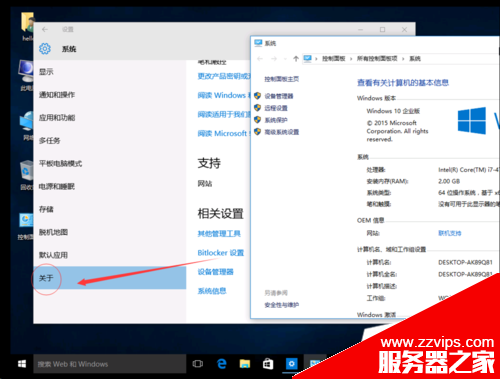Open 系统保护 link

276,120
